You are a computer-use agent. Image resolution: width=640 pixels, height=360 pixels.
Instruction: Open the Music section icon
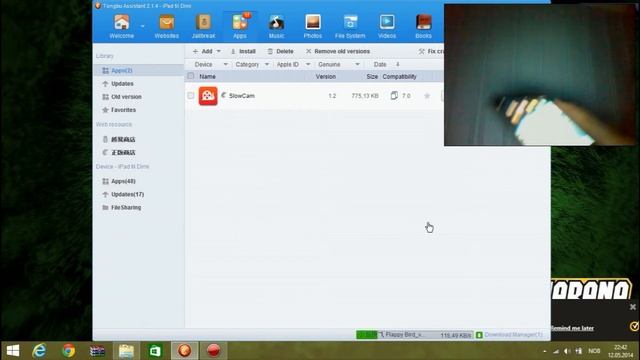[x=276, y=26]
